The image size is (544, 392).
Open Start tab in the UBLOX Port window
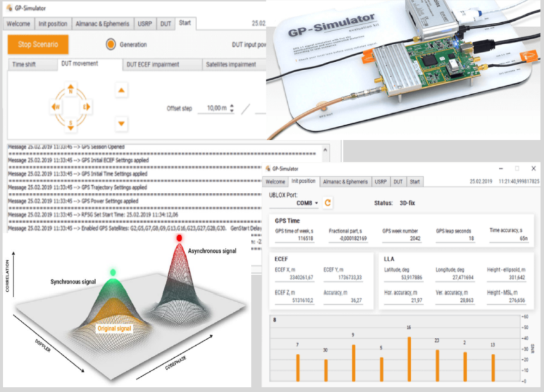tap(414, 182)
